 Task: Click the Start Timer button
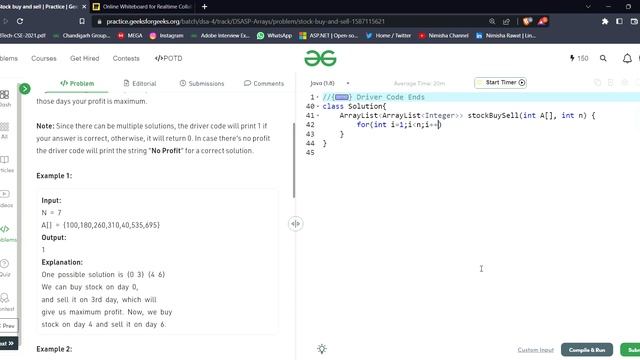(x=500, y=82)
